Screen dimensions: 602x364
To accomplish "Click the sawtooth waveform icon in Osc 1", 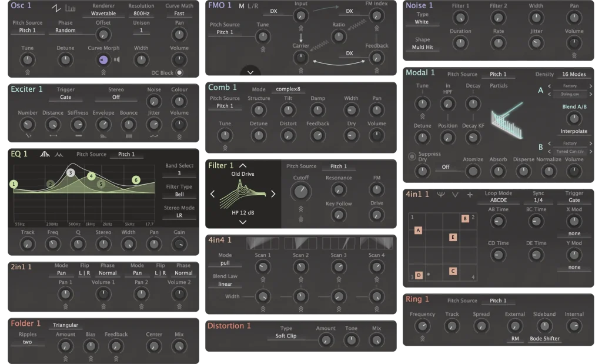I will point(55,8).
